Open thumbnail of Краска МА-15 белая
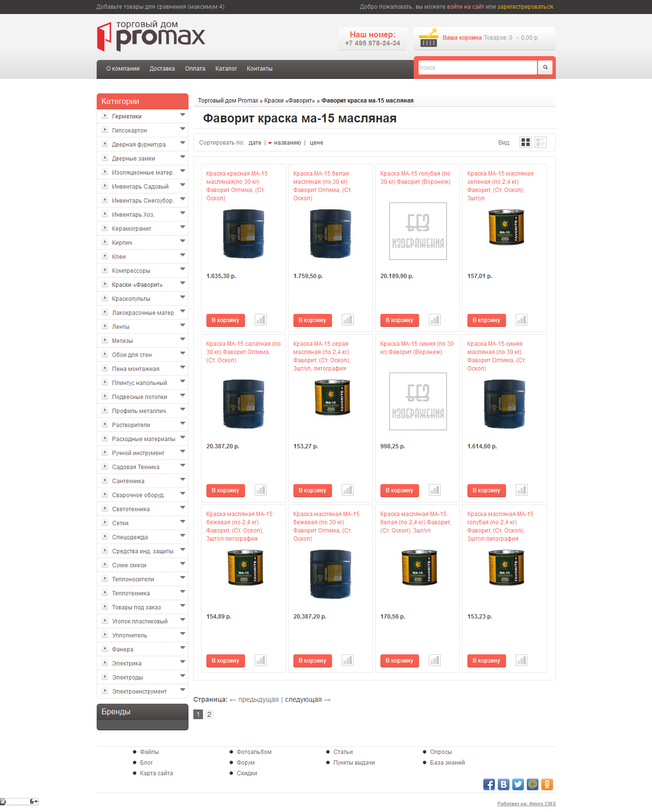 (331, 234)
